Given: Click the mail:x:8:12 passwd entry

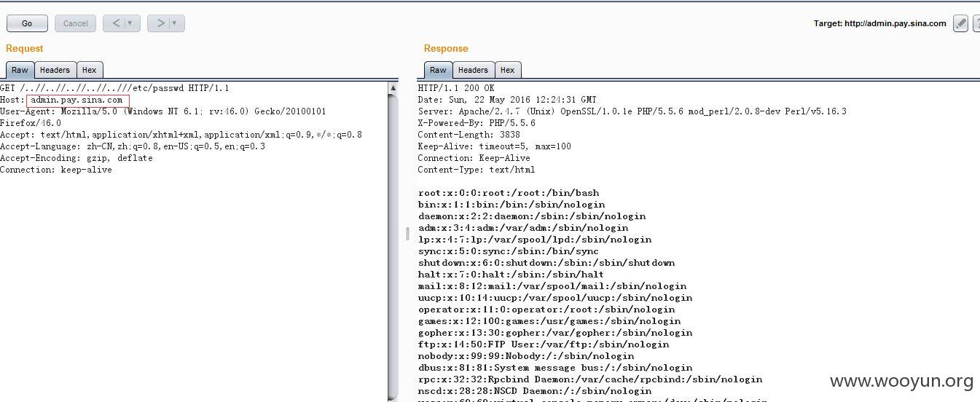Looking at the screenshot, I should (552, 286).
